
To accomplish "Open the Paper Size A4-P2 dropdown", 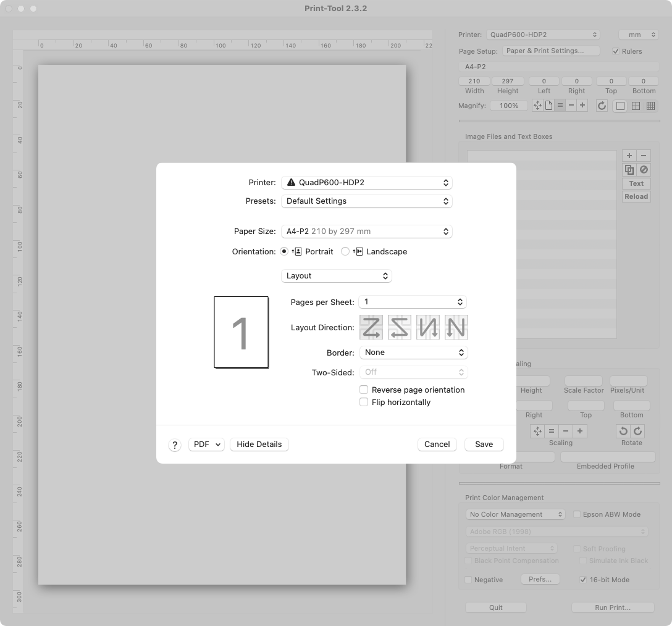I will click(366, 232).
